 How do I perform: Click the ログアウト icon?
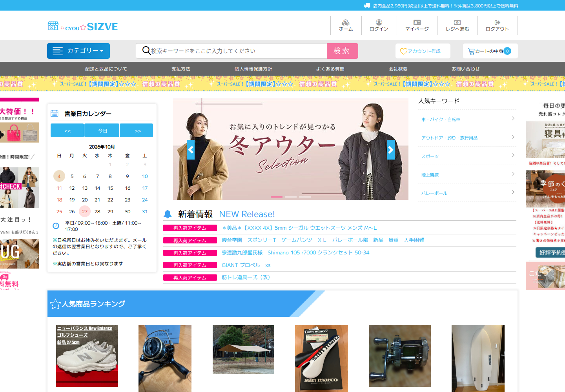[498, 23]
